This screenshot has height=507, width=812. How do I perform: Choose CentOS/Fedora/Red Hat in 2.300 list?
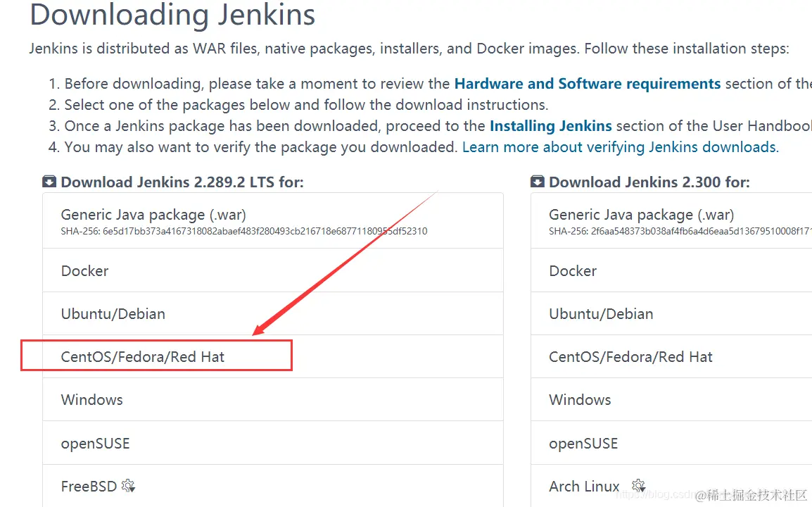click(x=671, y=357)
